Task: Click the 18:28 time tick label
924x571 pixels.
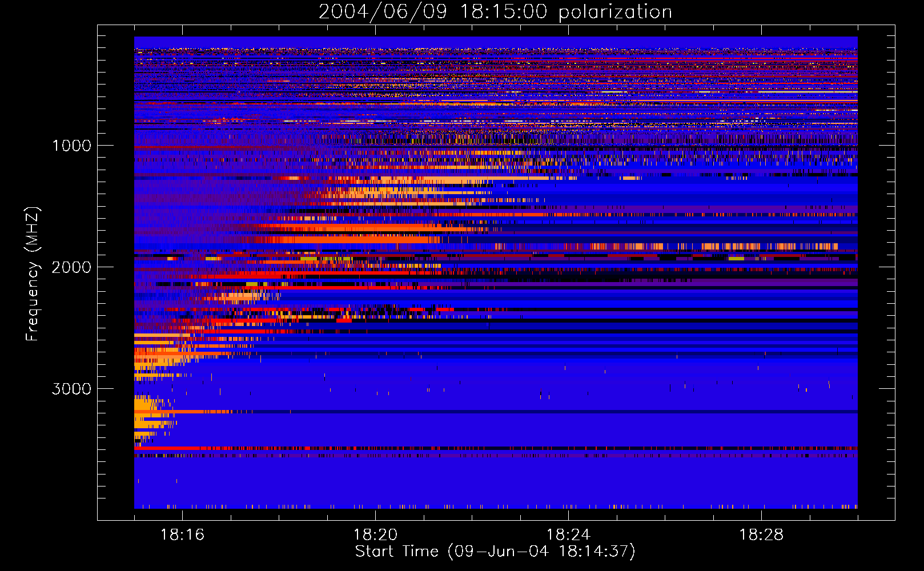Action: point(761,535)
